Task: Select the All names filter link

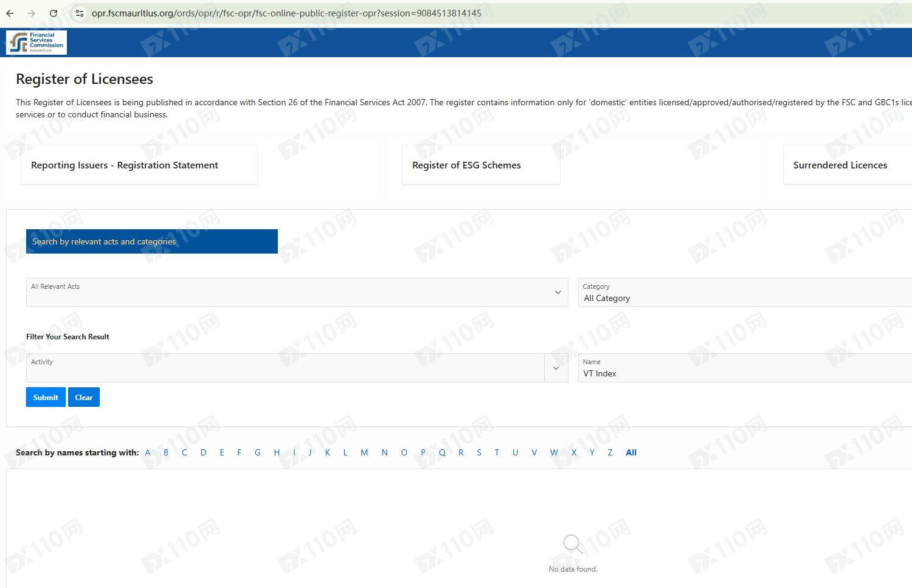Action: (x=631, y=452)
